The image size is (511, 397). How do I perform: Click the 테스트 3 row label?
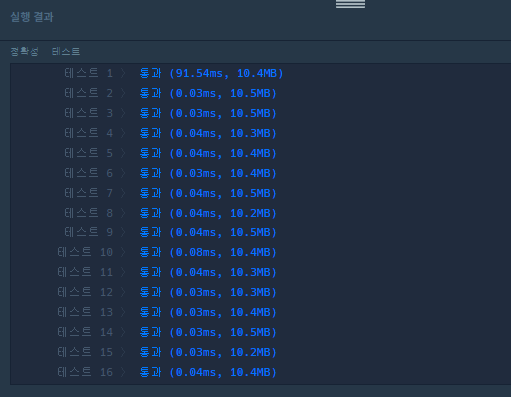click(x=89, y=113)
